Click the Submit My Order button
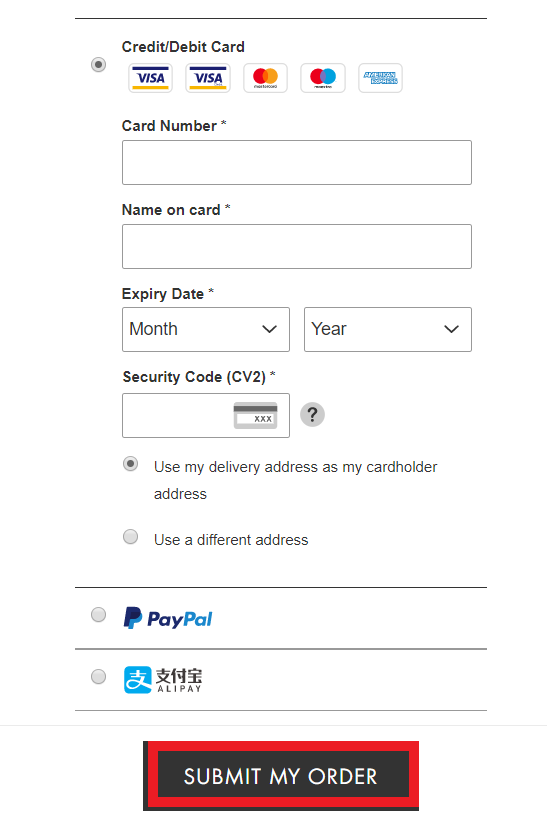Viewport: 547px width, 824px height. tap(281, 776)
